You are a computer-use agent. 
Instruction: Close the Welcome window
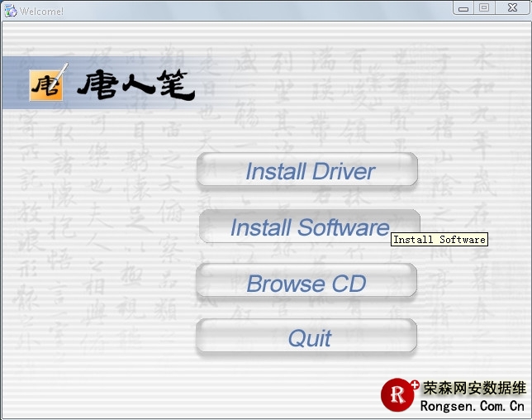coord(511,8)
